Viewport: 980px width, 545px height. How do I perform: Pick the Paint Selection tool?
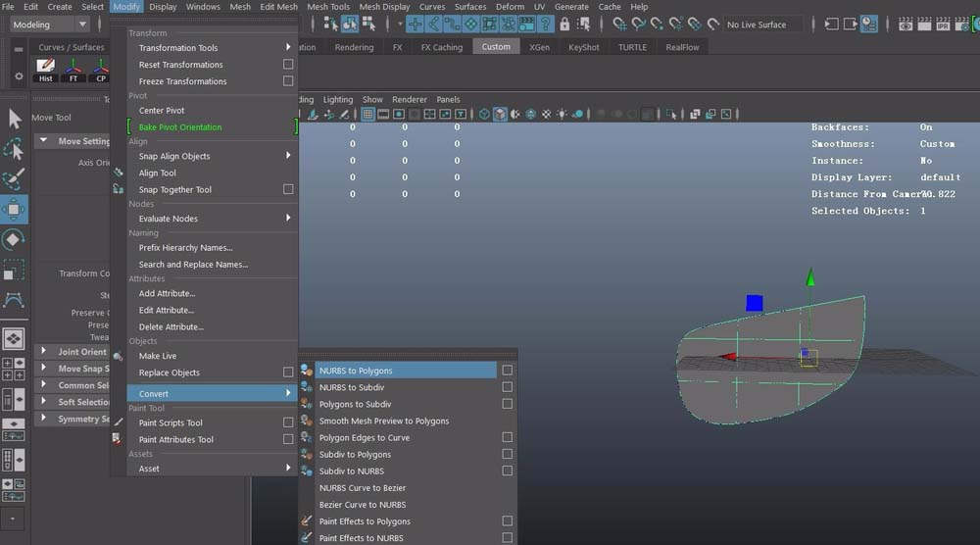point(15,179)
